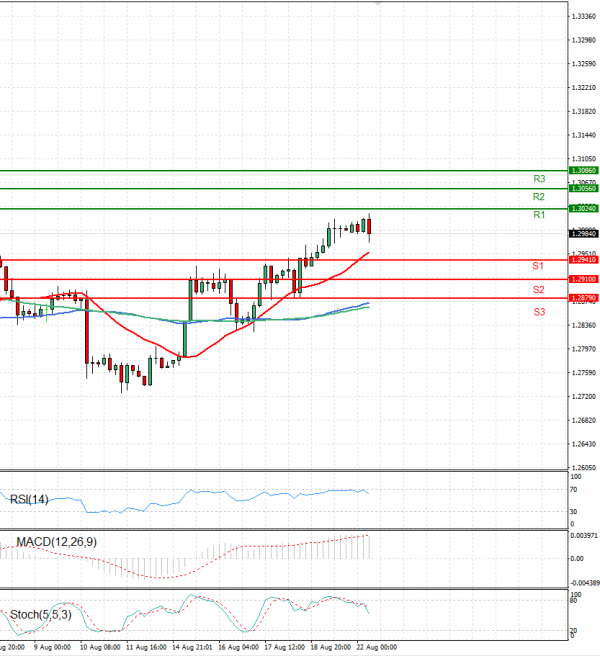Click the black current price tag 1.29840
The width and height of the screenshot is (600, 656).
[x=583, y=234]
